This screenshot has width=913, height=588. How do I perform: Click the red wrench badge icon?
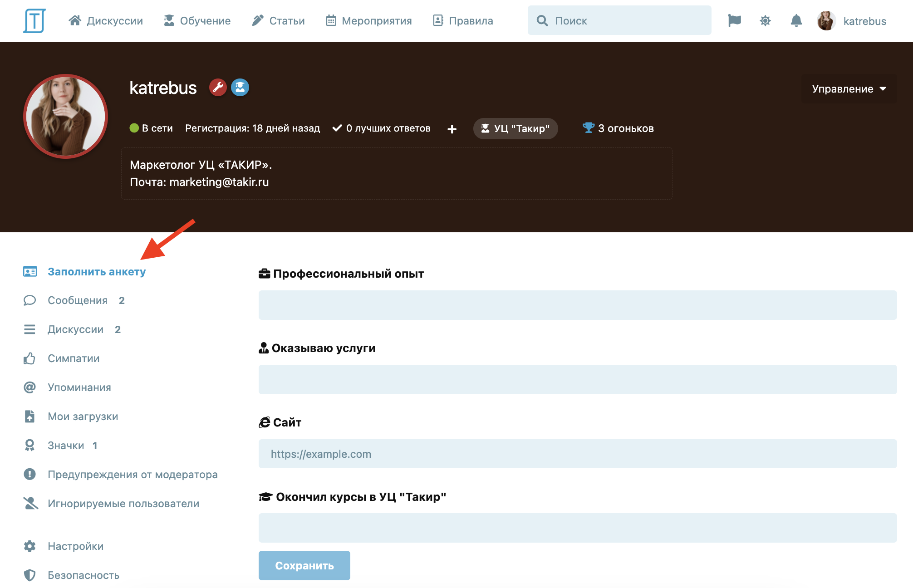pyautogui.click(x=218, y=88)
